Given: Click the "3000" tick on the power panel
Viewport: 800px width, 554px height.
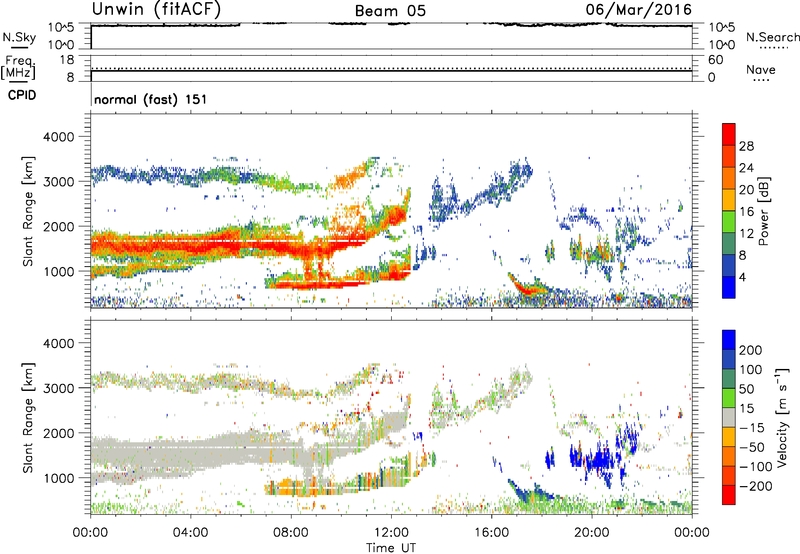Looking at the screenshot, I should 59,182.
